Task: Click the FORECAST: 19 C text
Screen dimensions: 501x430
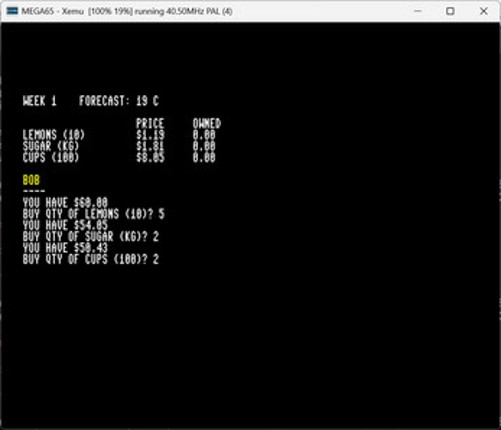Action: (x=119, y=101)
